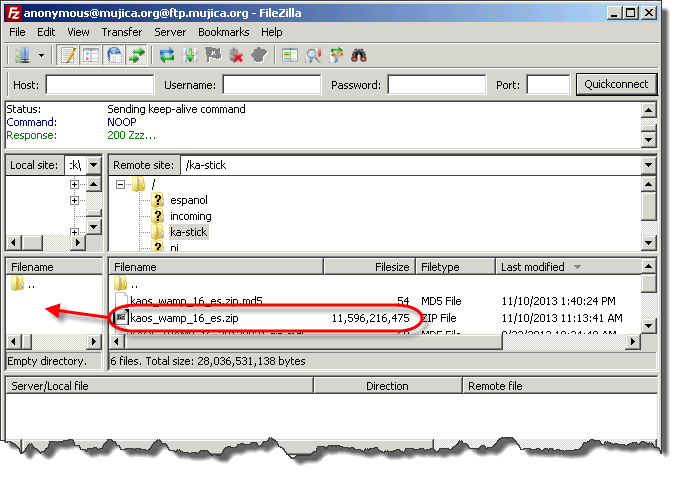Expand the first local tree node
The width and height of the screenshot is (678, 479).
click(x=74, y=185)
